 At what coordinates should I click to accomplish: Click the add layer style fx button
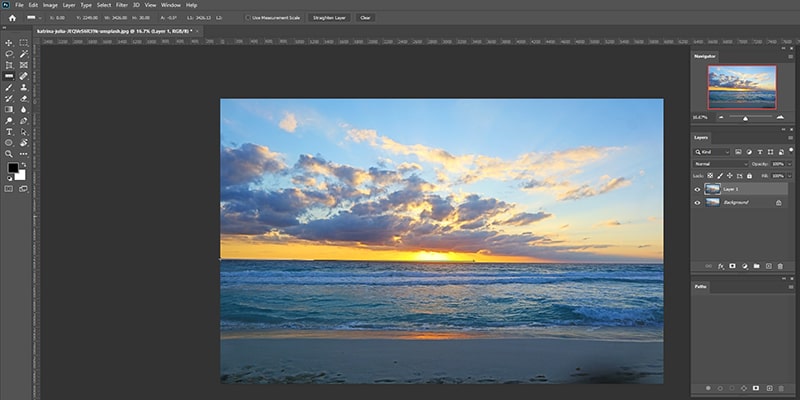click(x=721, y=266)
